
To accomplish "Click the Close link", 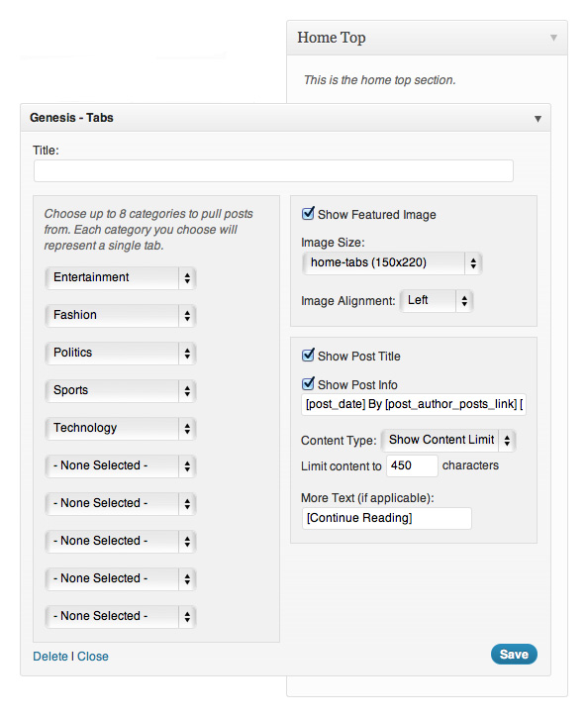I will [93, 657].
